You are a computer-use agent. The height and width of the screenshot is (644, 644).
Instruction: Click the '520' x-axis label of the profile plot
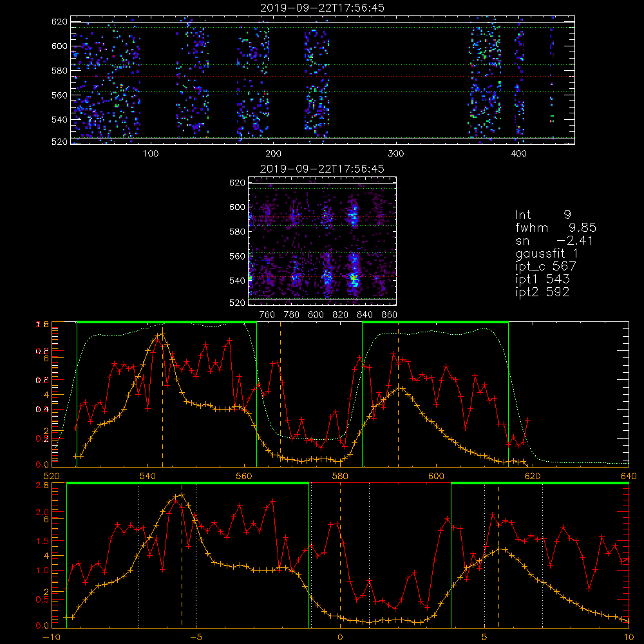(x=52, y=476)
